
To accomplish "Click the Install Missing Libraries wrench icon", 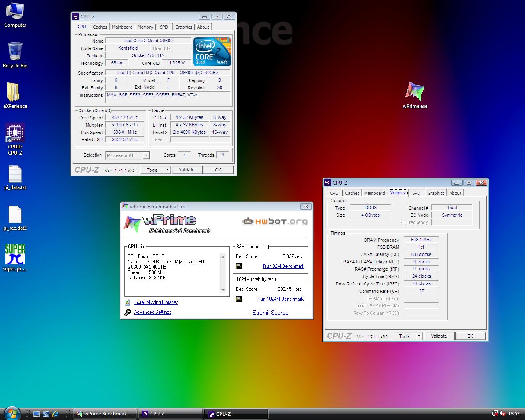I will pyautogui.click(x=128, y=302).
